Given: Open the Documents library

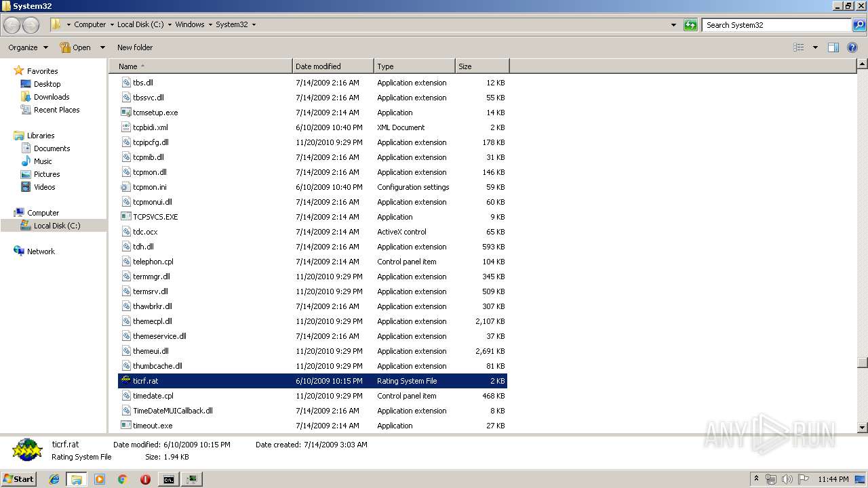Looking at the screenshot, I should (x=52, y=148).
